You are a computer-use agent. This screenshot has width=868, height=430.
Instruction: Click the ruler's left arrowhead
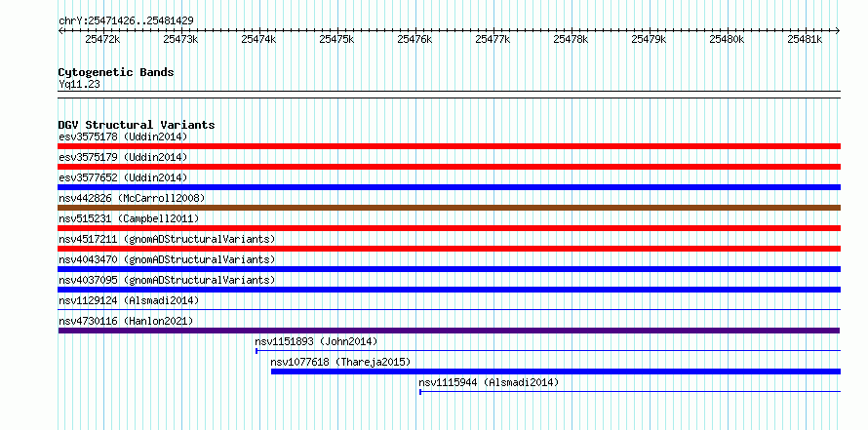pos(60,30)
